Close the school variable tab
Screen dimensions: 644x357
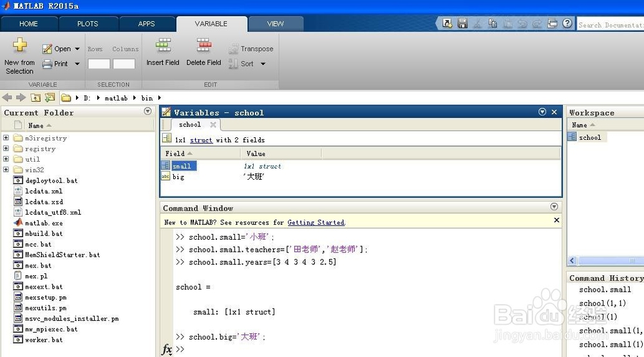[x=213, y=124]
